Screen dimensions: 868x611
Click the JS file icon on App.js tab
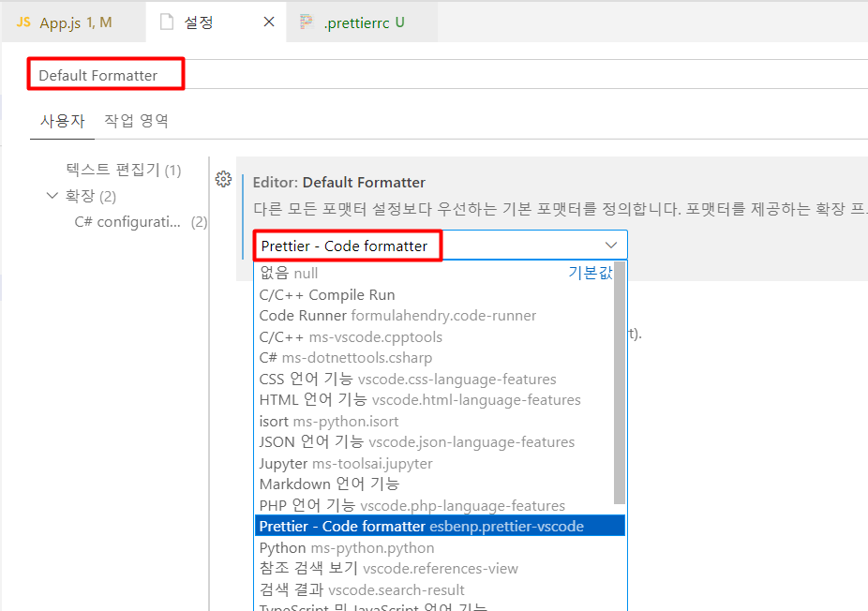23,22
